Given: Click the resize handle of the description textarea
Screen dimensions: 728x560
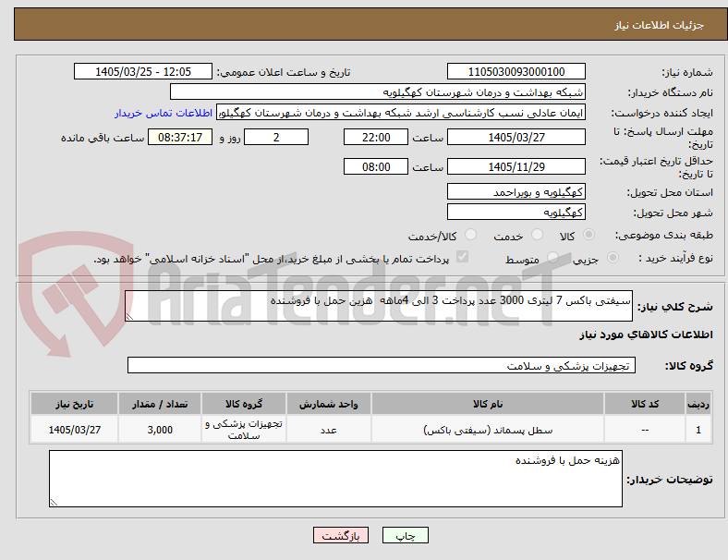Looking at the screenshot, I should point(129,317).
